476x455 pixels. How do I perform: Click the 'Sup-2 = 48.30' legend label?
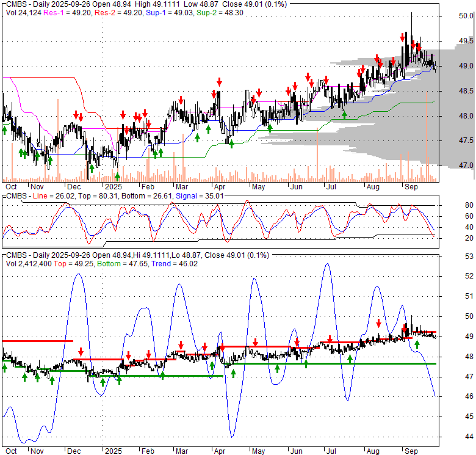pos(220,13)
